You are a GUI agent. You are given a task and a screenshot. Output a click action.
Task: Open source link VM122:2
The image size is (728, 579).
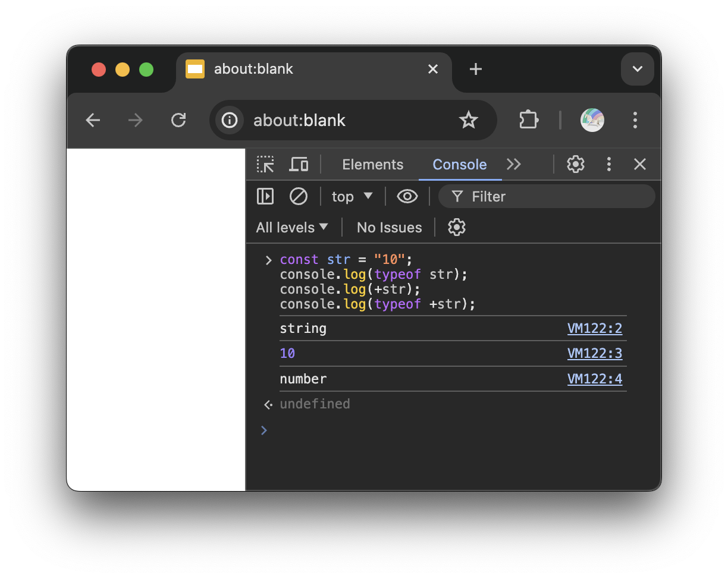[595, 328]
